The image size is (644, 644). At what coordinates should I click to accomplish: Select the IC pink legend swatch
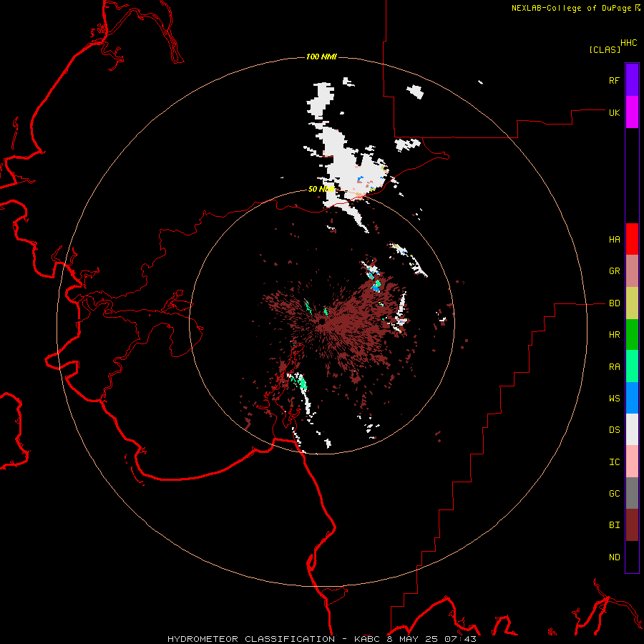[632, 462]
